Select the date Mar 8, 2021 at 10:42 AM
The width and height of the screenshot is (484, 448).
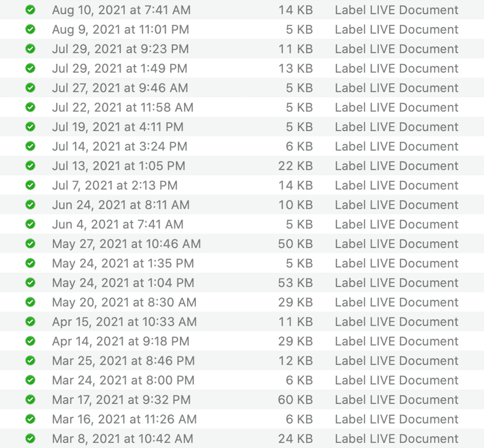(x=123, y=439)
